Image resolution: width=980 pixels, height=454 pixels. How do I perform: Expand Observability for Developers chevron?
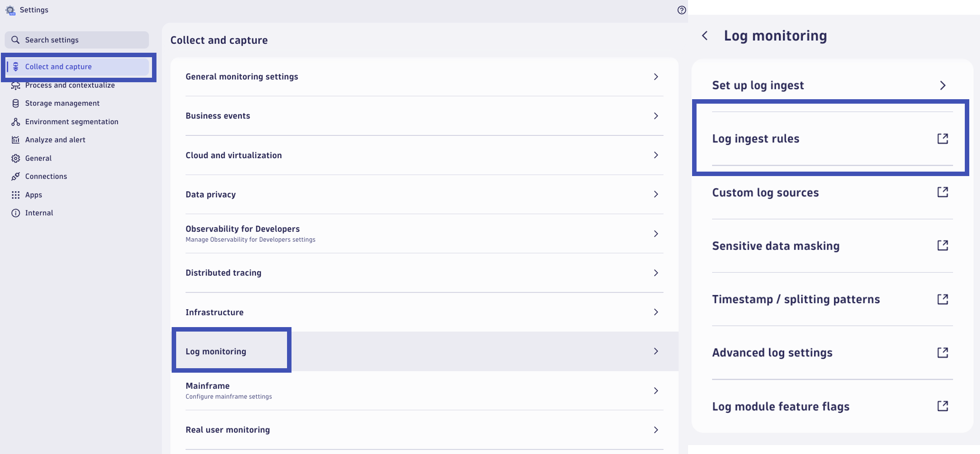click(656, 234)
